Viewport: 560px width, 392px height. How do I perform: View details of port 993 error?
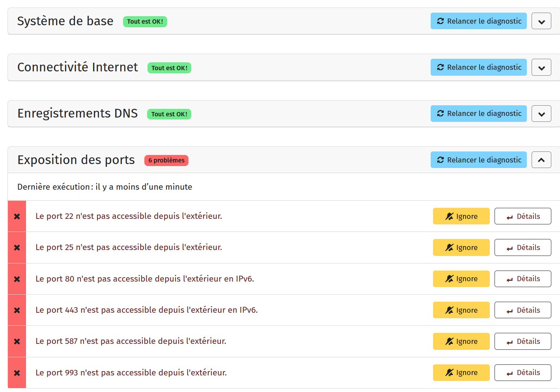[523, 373]
